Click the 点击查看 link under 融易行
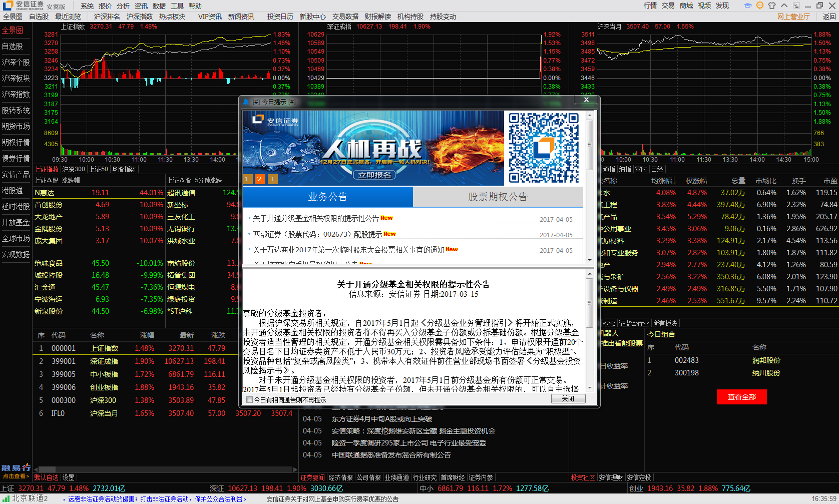This screenshot has height=504, width=839. (x=16, y=476)
